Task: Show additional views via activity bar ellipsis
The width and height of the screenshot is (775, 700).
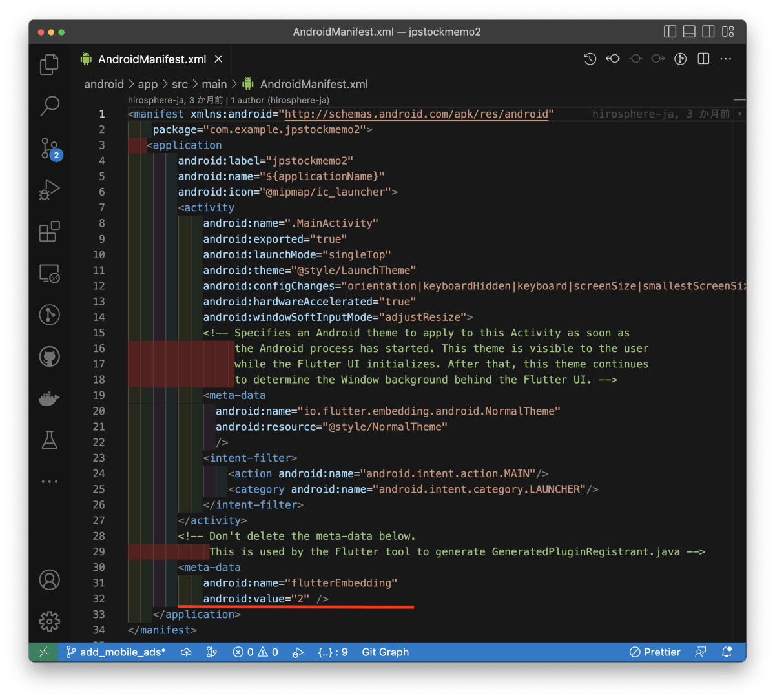Action: coord(50,482)
